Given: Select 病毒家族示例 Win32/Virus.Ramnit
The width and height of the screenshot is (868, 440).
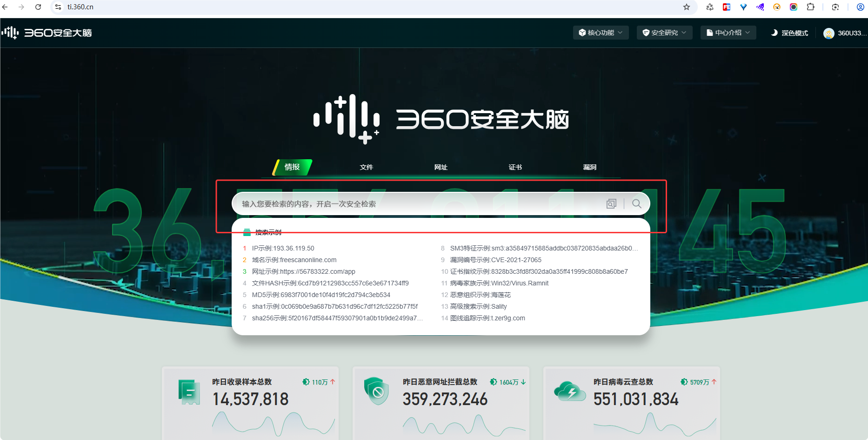Looking at the screenshot, I should tap(499, 283).
